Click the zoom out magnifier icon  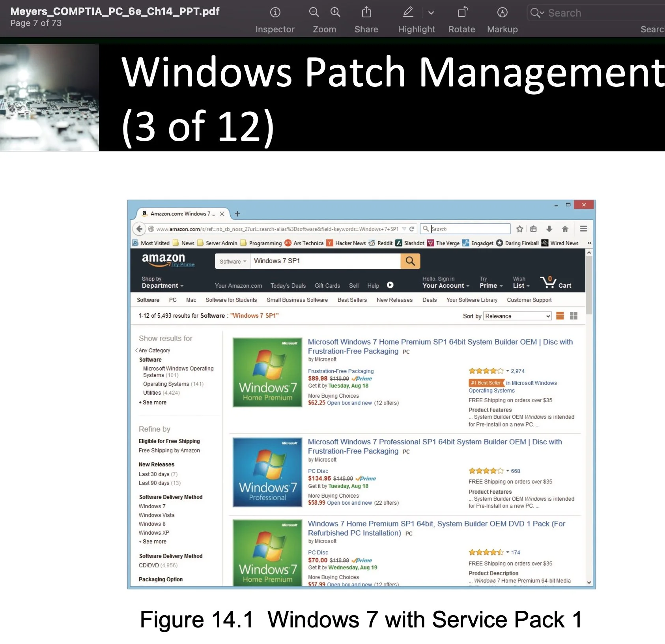(x=314, y=12)
